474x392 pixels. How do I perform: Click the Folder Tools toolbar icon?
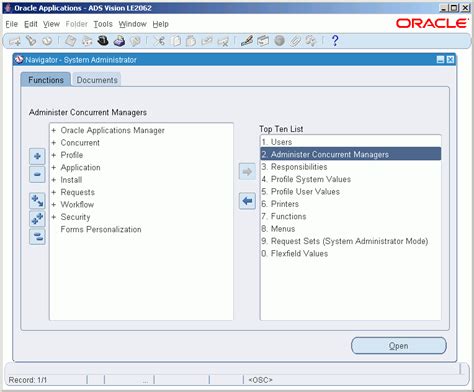pyautogui.click(x=311, y=41)
